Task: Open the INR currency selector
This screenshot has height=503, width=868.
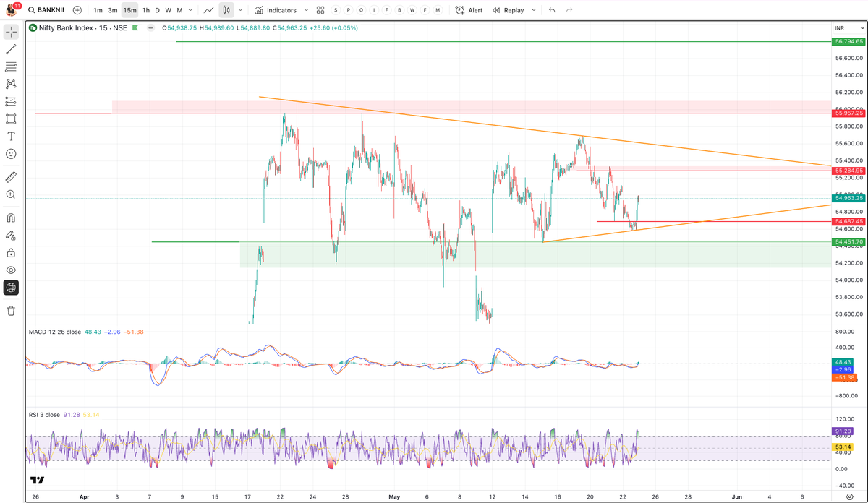Action: point(849,27)
